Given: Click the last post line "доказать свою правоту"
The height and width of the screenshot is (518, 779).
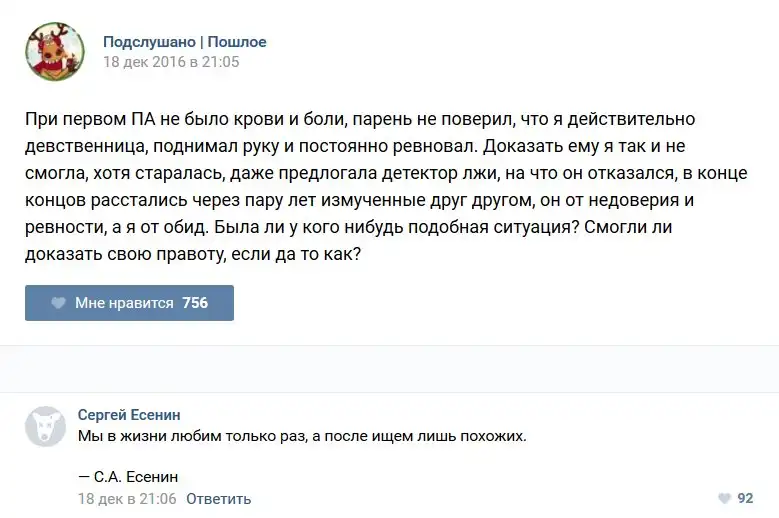Looking at the screenshot, I should click(x=193, y=254).
